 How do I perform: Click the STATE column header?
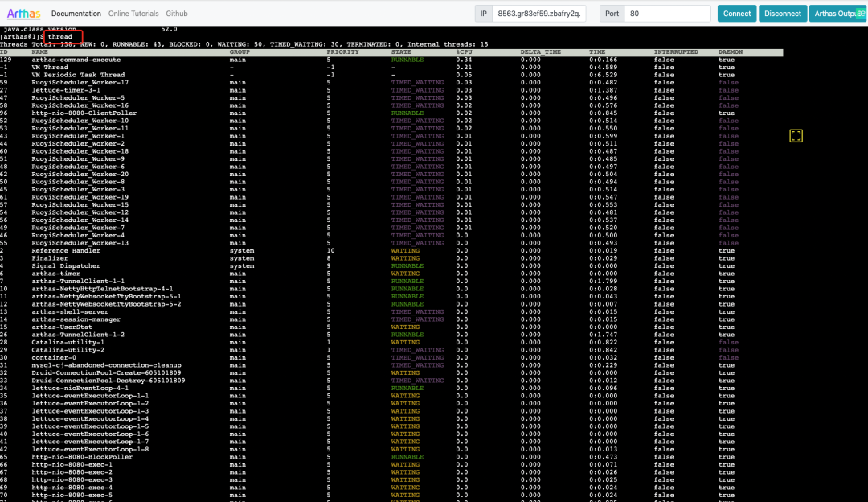[x=401, y=52]
